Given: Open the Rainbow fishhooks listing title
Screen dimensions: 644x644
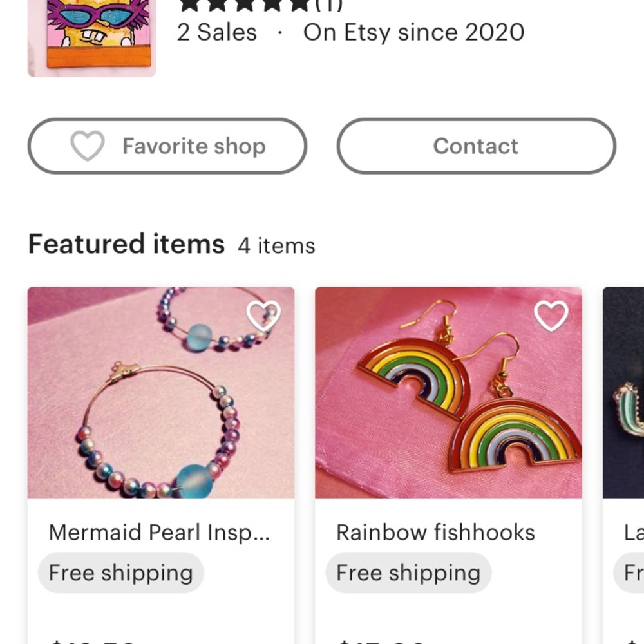Looking at the screenshot, I should point(436,532).
